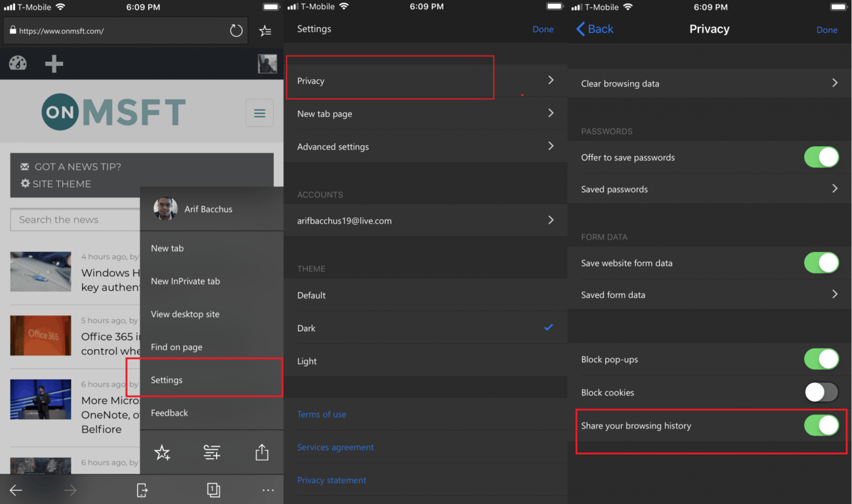
Task: Open the favorites star list icon
Action: 265,31
